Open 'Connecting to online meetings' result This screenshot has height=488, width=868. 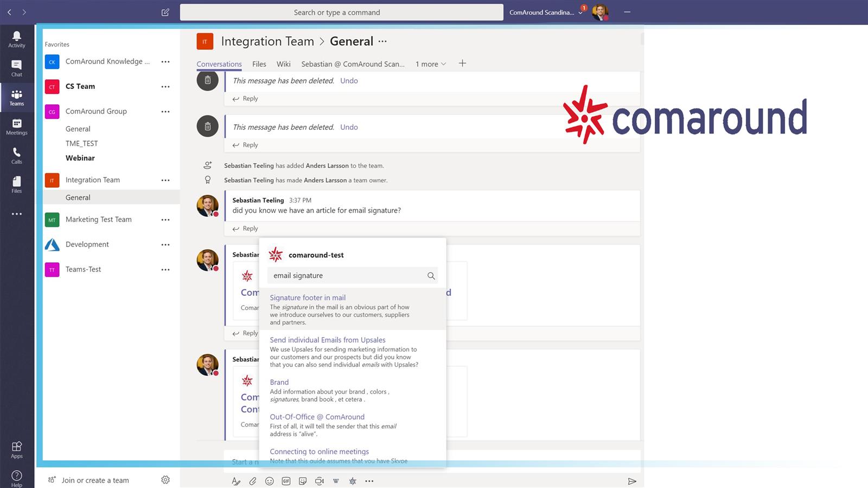(320, 452)
